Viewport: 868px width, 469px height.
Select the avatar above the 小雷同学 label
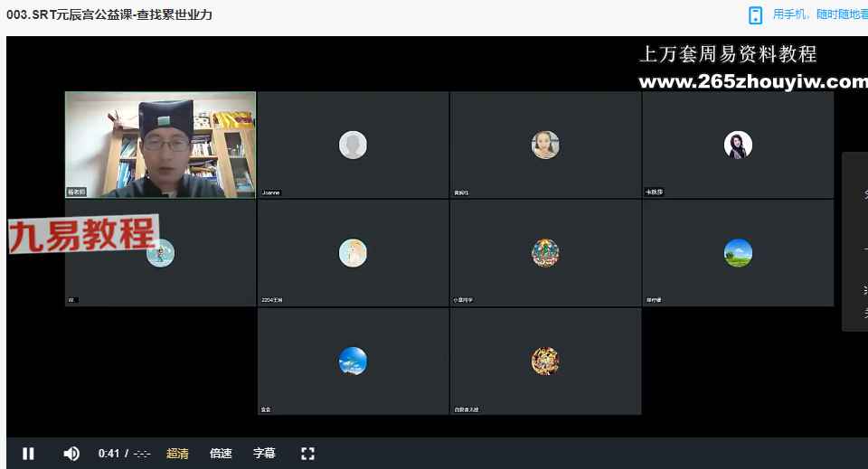(x=545, y=253)
